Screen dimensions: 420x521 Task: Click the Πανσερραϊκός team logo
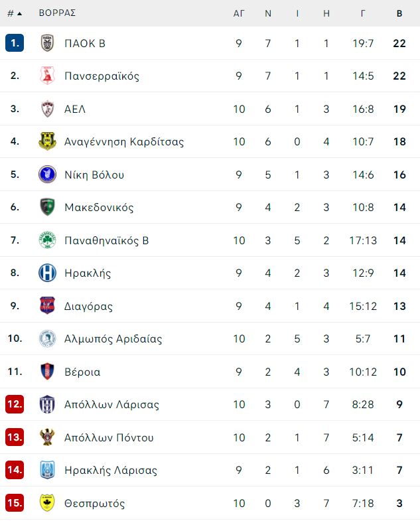pos(47,76)
